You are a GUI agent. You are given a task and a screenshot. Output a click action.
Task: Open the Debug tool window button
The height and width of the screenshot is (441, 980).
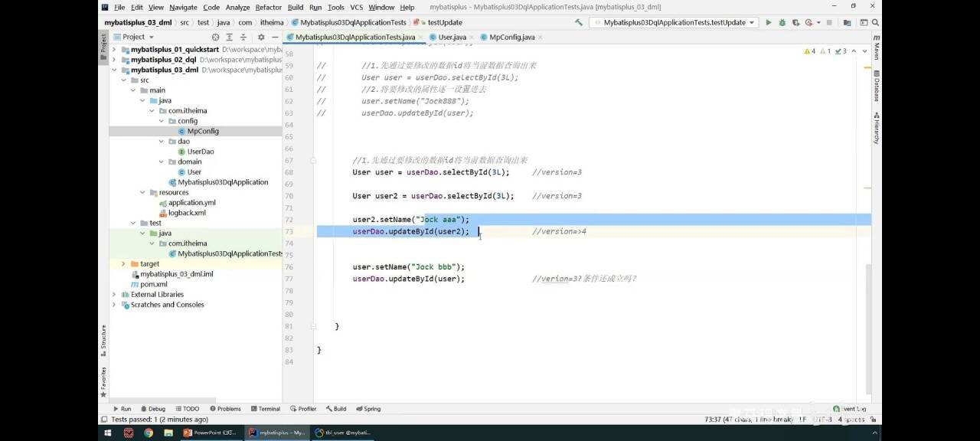152,409
